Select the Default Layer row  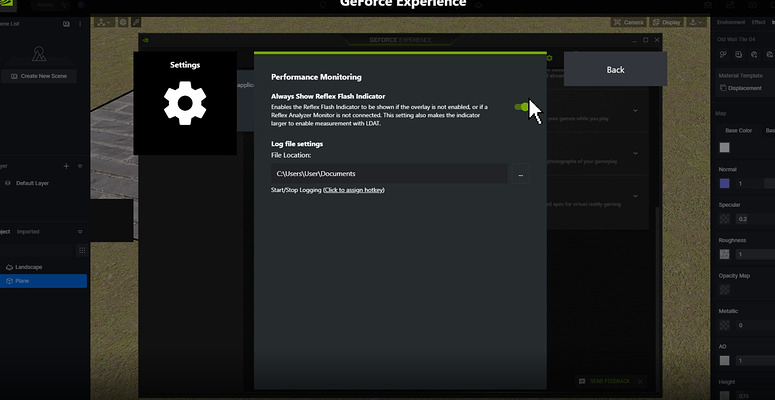(43, 183)
